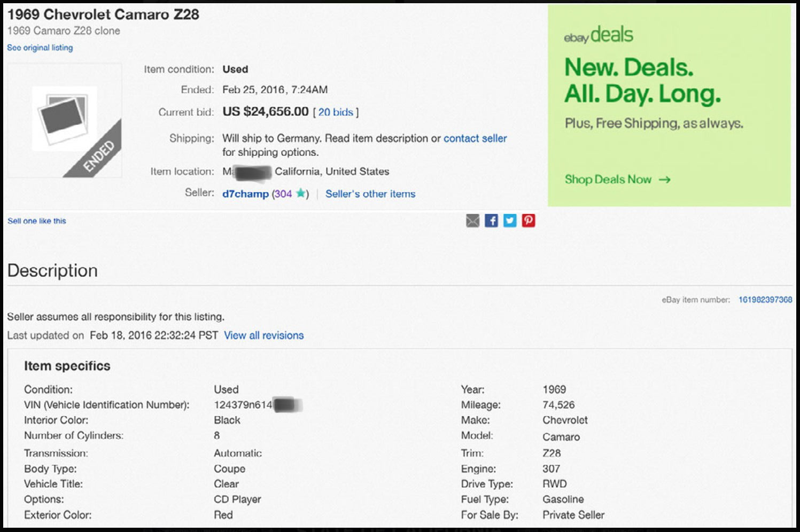Viewport: 800px width, 532px height.
Task: Click Transmission value Automatic
Action: (238, 453)
